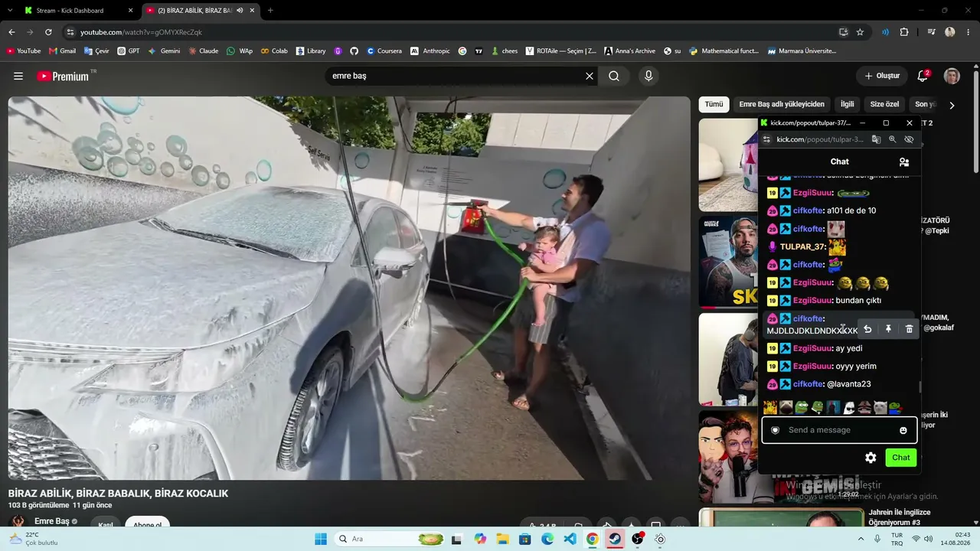Open the emoji picker in chat input
Viewport: 980px width, 551px height.
pyautogui.click(x=903, y=430)
